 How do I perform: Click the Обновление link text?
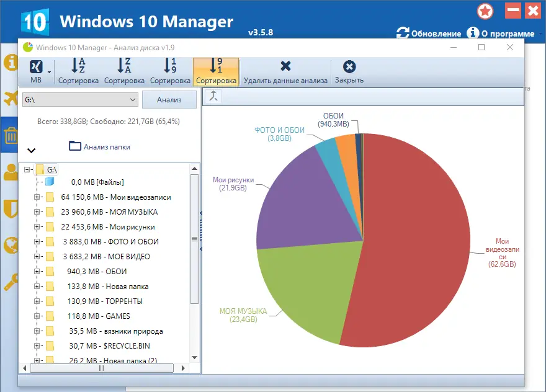click(x=436, y=33)
